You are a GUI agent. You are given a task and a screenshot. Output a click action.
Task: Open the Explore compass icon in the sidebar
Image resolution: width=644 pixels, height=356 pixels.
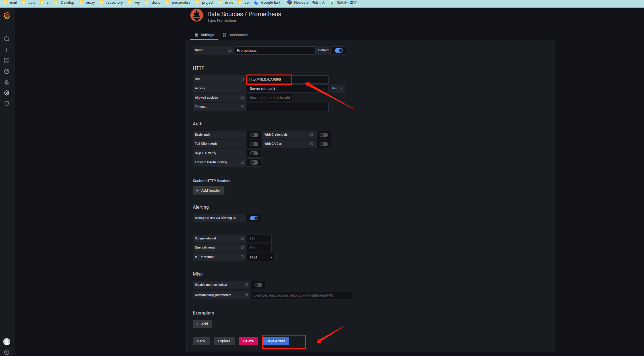click(7, 71)
